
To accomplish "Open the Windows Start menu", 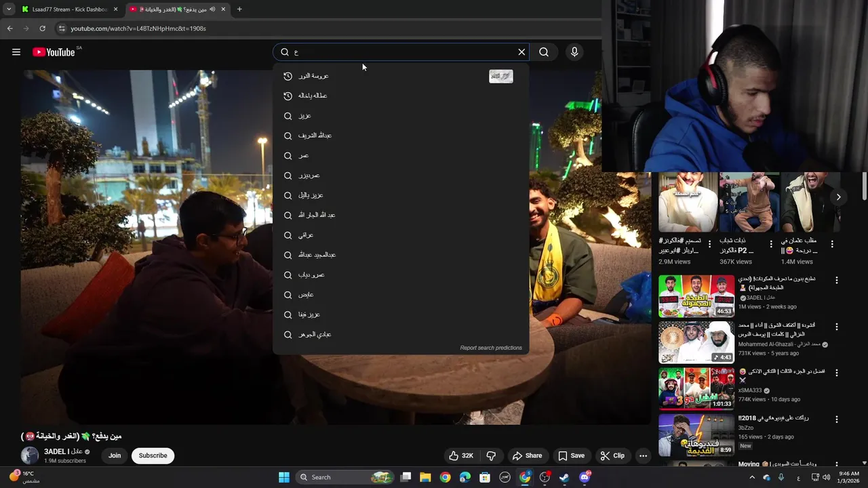I will [x=284, y=477].
